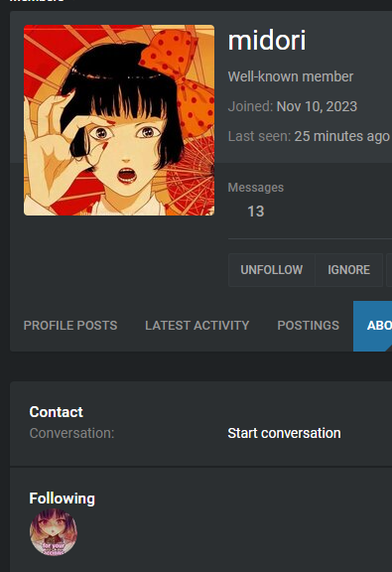Image resolution: width=392 pixels, height=572 pixels.
Task: Click the Messages label
Action: pos(256,188)
